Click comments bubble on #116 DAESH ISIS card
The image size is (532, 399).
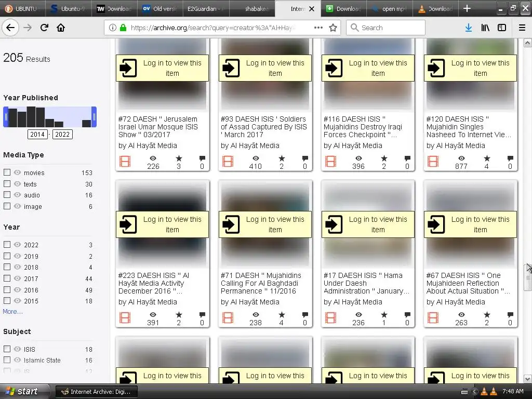[x=407, y=158]
